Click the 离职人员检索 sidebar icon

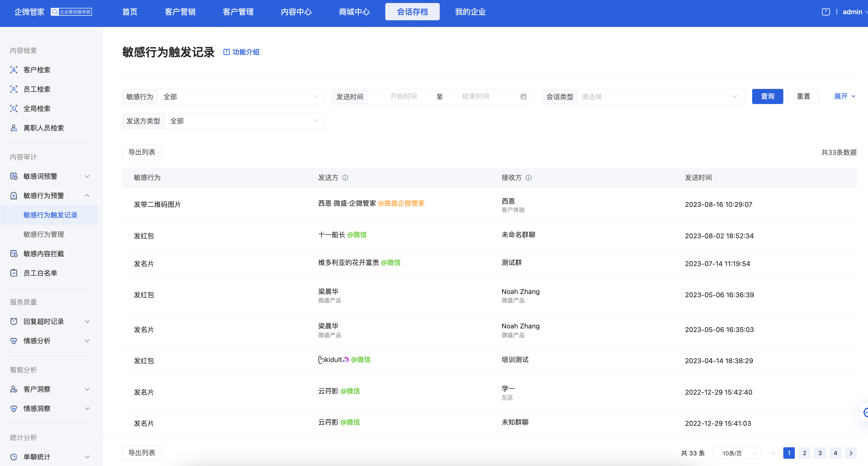point(14,128)
